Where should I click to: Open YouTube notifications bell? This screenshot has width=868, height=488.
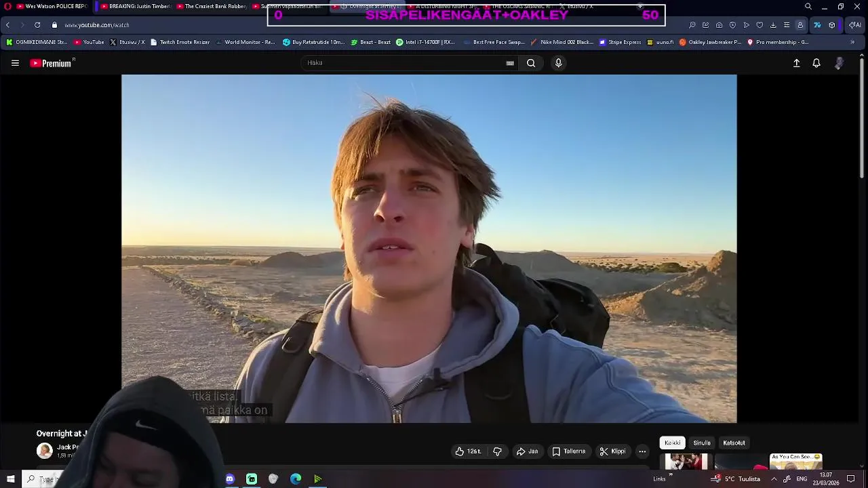coord(816,63)
